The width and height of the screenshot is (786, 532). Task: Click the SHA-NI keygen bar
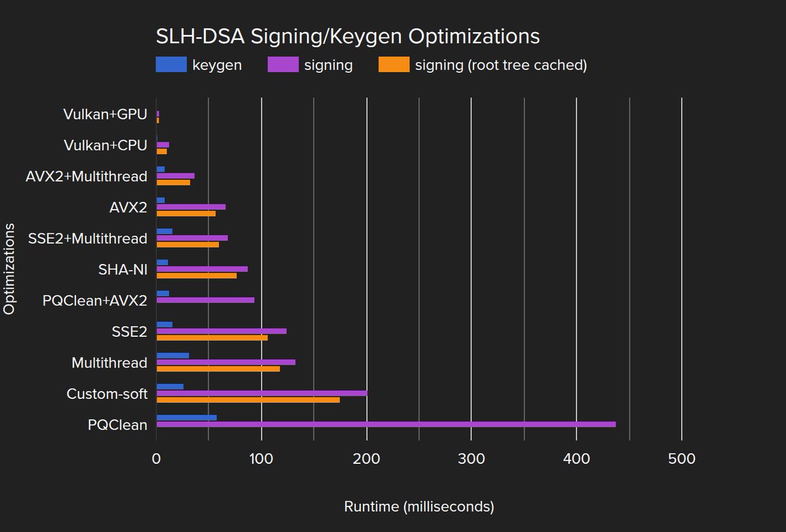point(162,263)
